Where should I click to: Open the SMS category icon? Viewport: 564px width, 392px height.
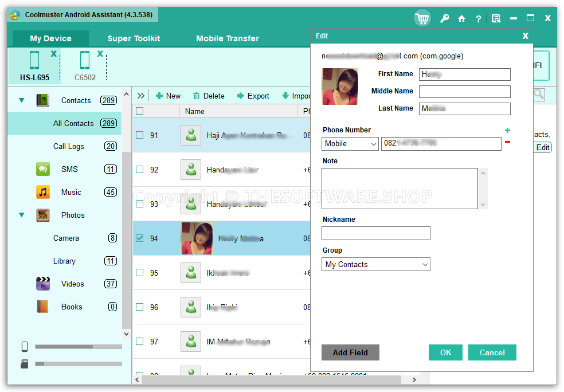(x=43, y=169)
